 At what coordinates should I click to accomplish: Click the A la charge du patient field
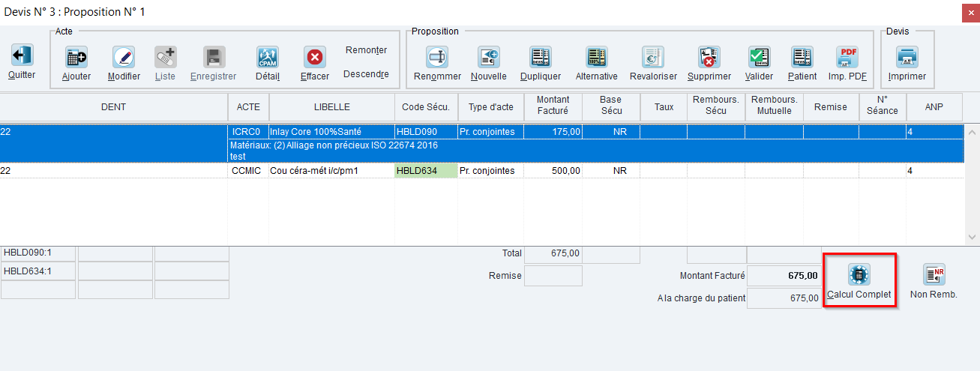(x=784, y=298)
